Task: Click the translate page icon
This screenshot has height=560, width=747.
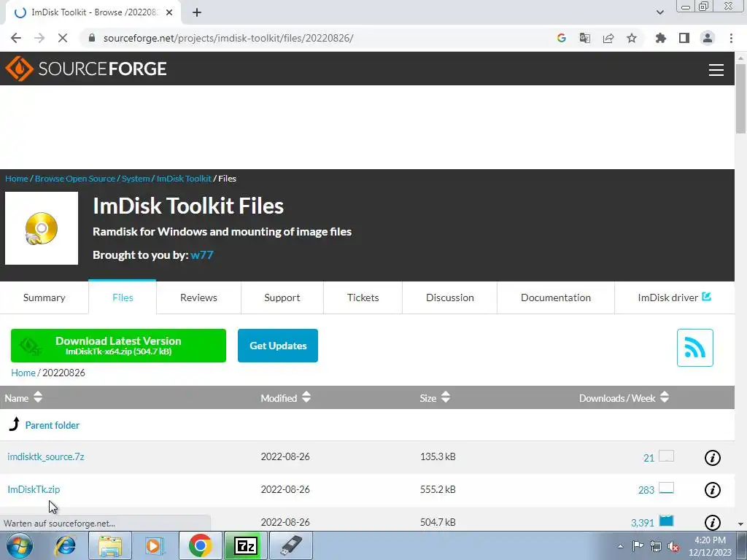Action: click(585, 38)
